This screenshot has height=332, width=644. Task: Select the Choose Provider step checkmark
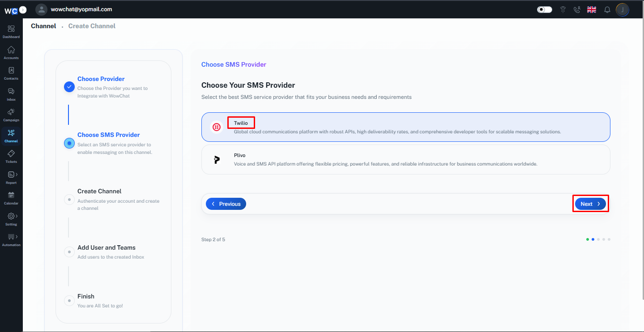click(69, 87)
